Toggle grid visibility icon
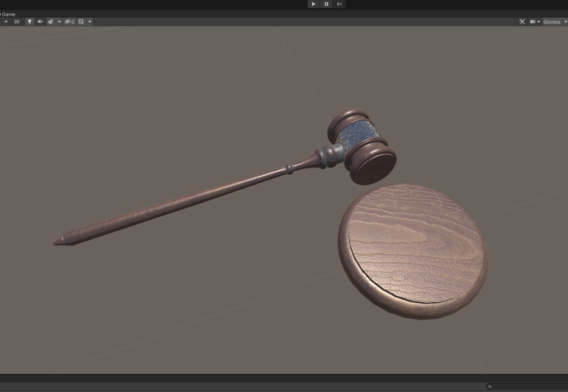Viewport: 568px width, 392px height. click(x=81, y=21)
